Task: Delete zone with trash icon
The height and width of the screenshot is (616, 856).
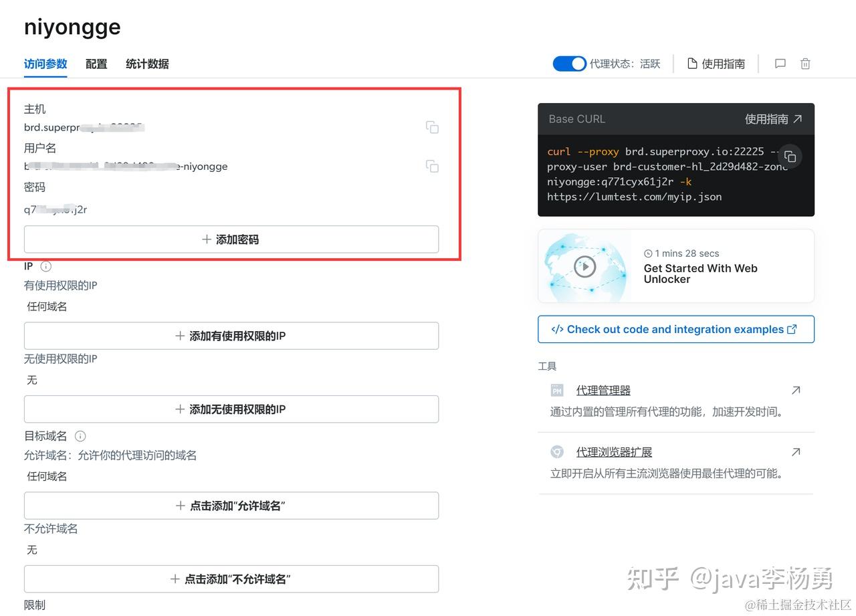Action: pyautogui.click(x=805, y=64)
